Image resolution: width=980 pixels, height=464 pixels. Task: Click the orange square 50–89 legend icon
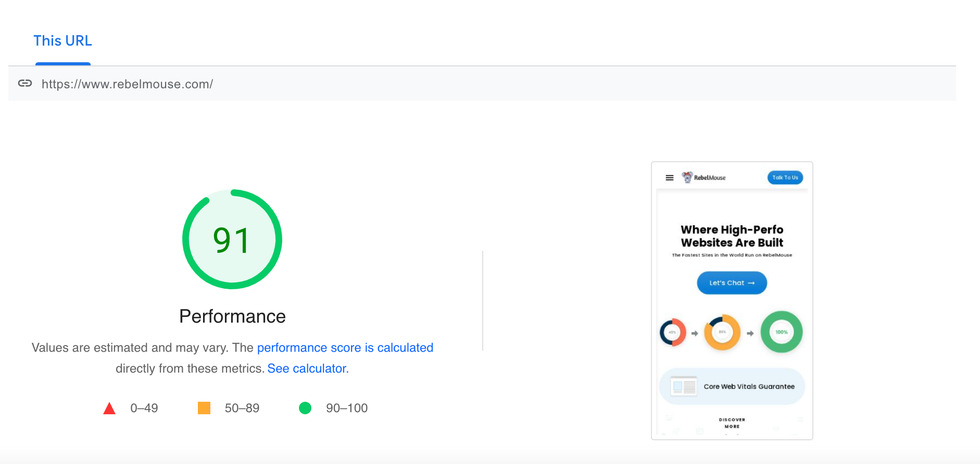point(204,408)
